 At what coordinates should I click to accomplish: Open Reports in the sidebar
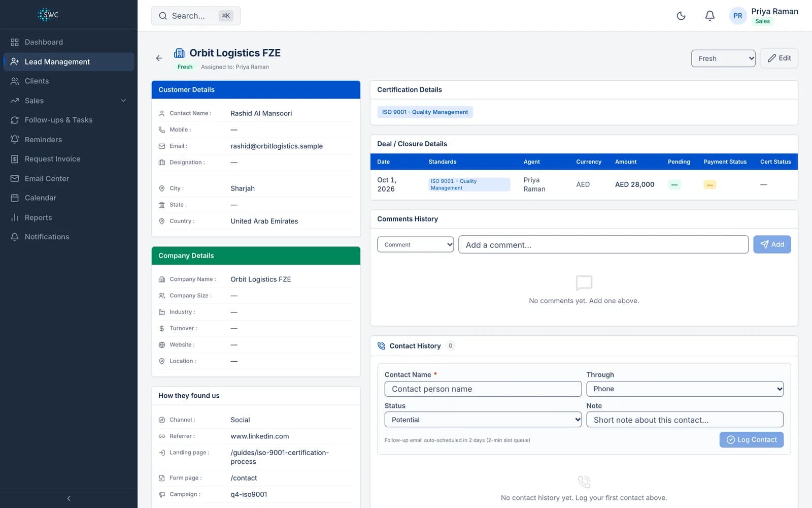click(69, 217)
